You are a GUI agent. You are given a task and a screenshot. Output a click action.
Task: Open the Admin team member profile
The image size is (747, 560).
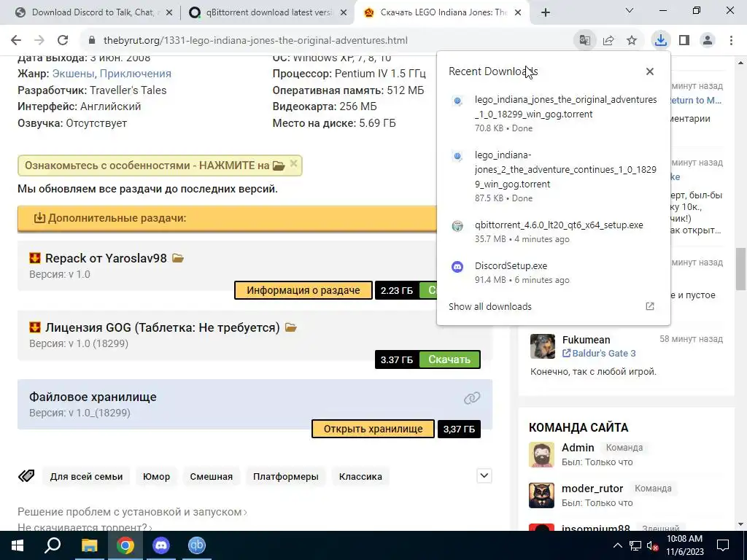click(x=578, y=448)
